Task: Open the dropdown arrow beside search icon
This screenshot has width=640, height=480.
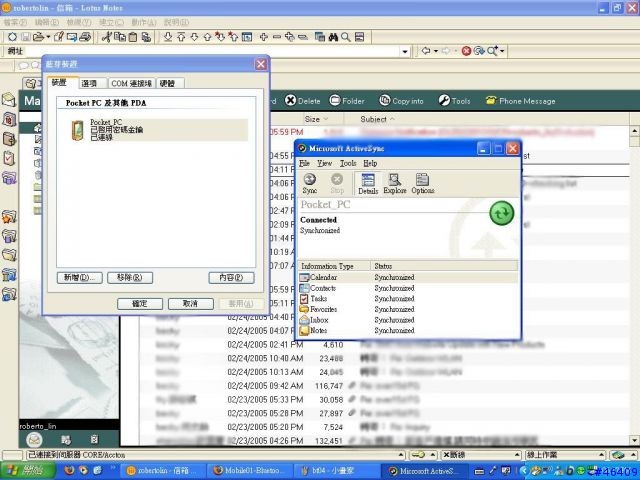Action: [x=502, y=51]
